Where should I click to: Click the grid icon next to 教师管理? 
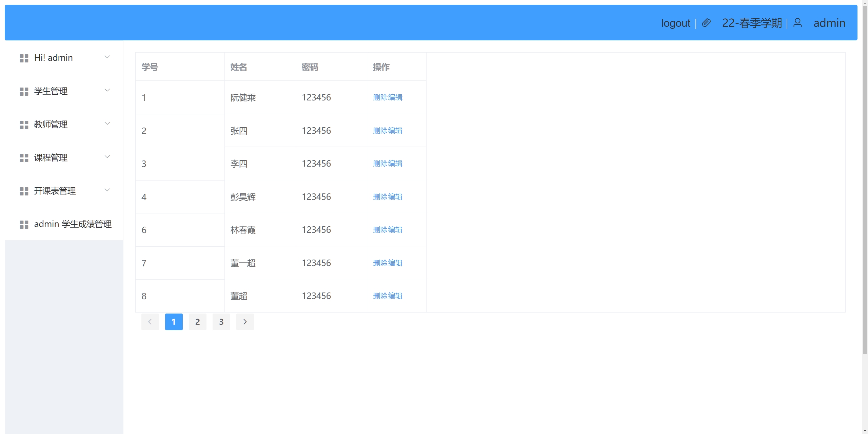[x=24, y=125]
